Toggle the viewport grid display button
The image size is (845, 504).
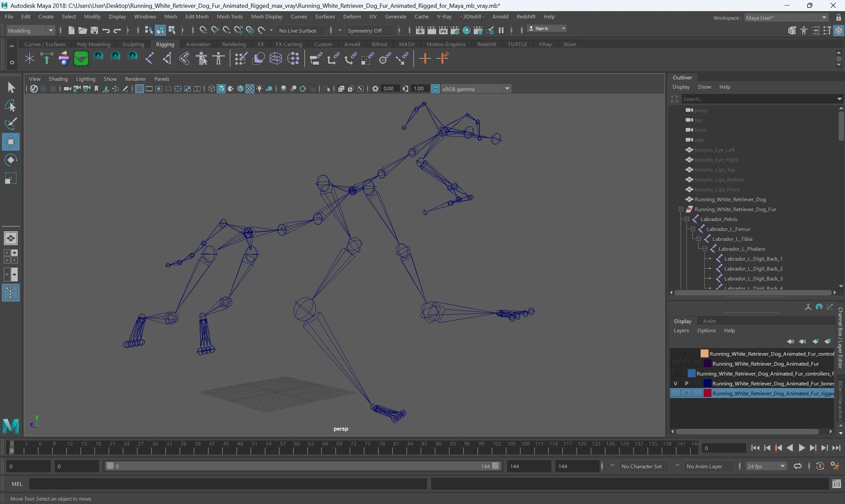click(139, 89)
